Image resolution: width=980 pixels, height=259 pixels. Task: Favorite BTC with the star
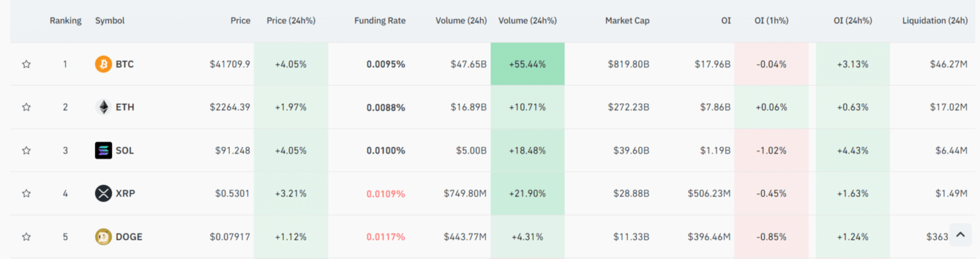pyautogui.click(x=26, y=64)
